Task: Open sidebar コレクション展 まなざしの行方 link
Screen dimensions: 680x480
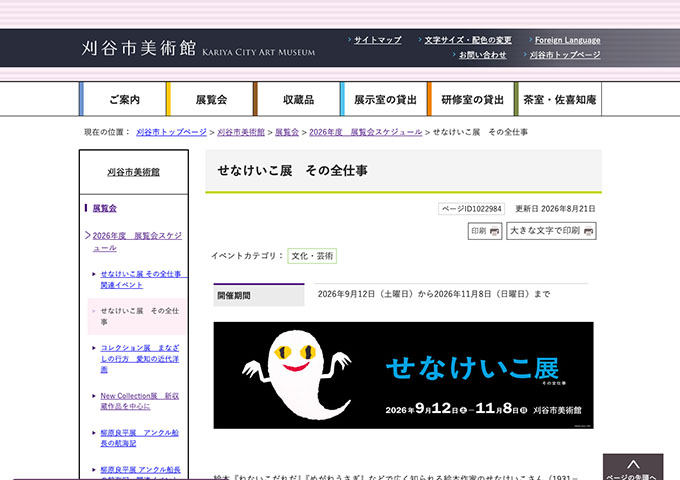Action: coord(140,359)
